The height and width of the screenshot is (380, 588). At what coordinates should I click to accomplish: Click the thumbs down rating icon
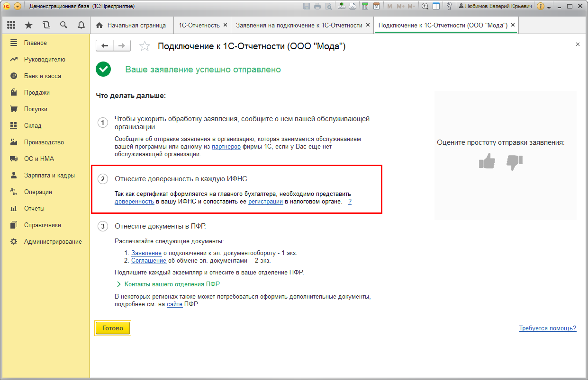coord(514,161)
